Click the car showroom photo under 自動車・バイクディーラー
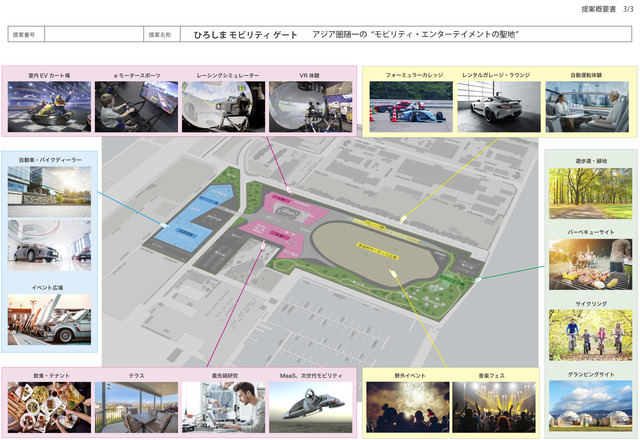The image size is (640, 440). click(x=49, y=245)
